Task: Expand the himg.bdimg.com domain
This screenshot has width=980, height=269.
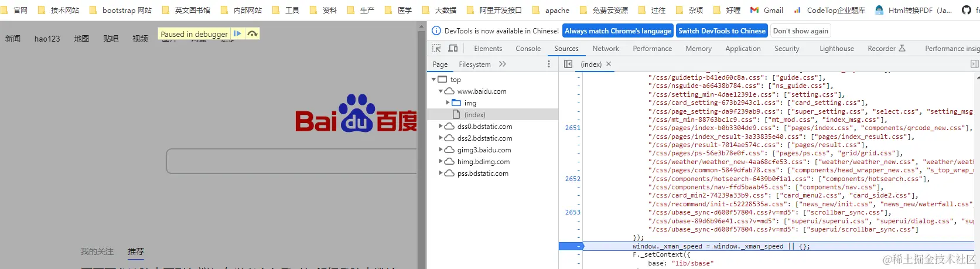Action: (441, 161)
